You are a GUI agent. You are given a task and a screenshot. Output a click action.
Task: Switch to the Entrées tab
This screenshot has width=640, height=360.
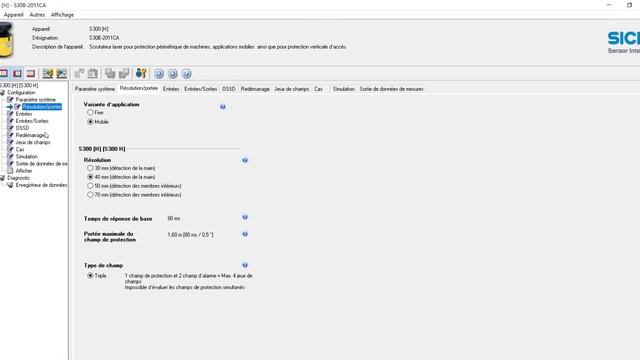pyautogui.click(x=171, y=89)
